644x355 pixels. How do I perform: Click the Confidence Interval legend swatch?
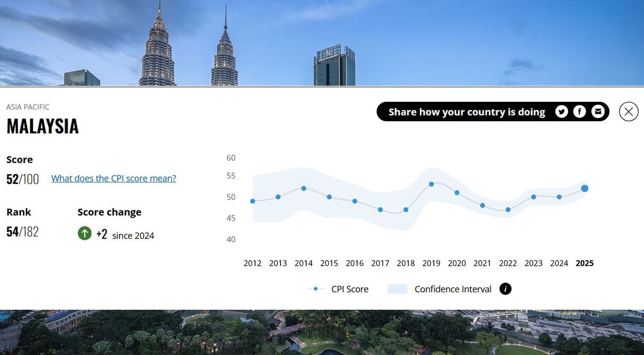coord(397,289)
